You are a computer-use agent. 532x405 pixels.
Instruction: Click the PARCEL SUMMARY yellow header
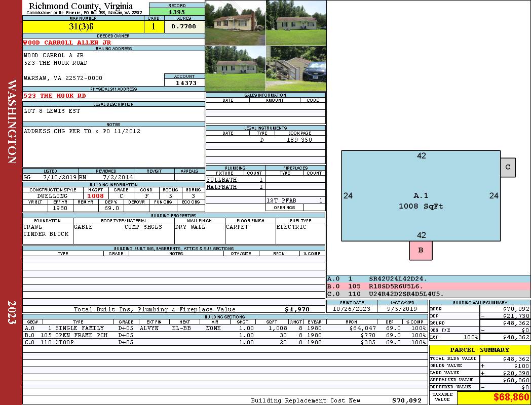(479, 350)
